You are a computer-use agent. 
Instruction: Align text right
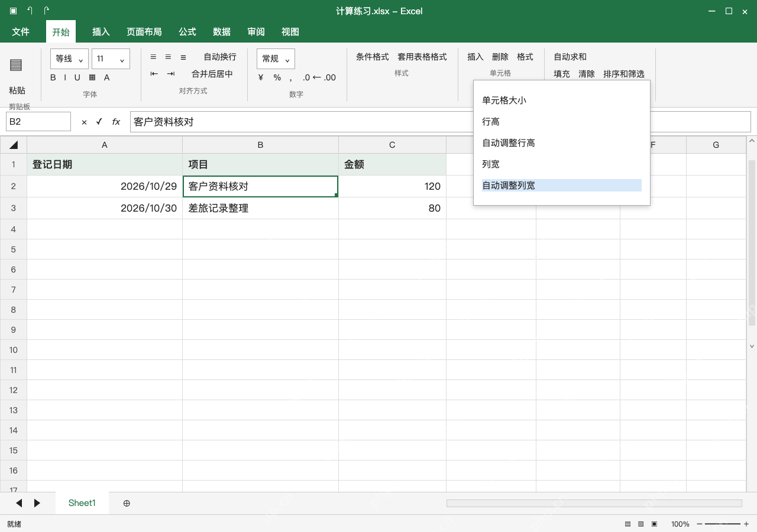[183, 57]
